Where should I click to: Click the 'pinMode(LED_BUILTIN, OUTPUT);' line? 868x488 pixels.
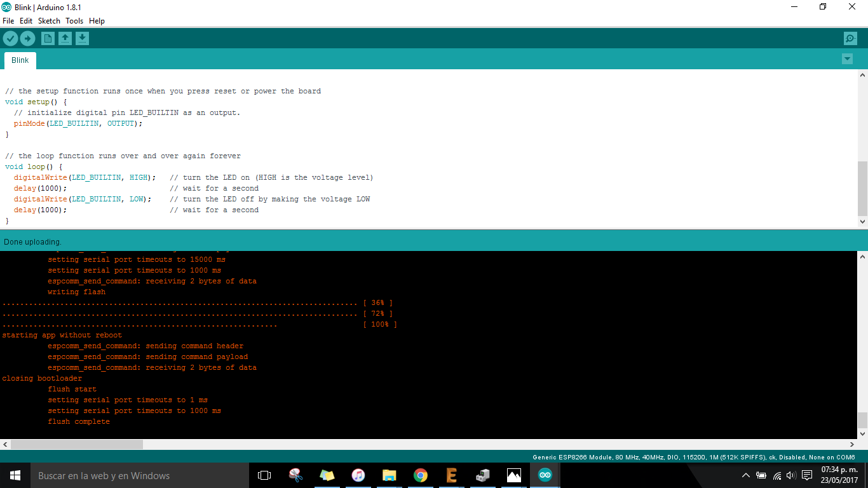[x=78, y=123]
